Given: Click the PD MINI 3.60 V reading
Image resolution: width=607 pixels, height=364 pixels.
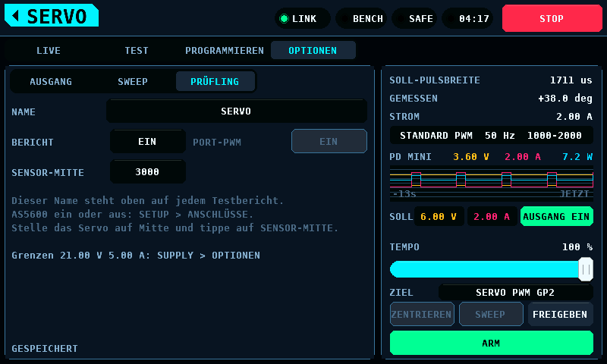Looking at the screenshot, I should coord(471,157).
